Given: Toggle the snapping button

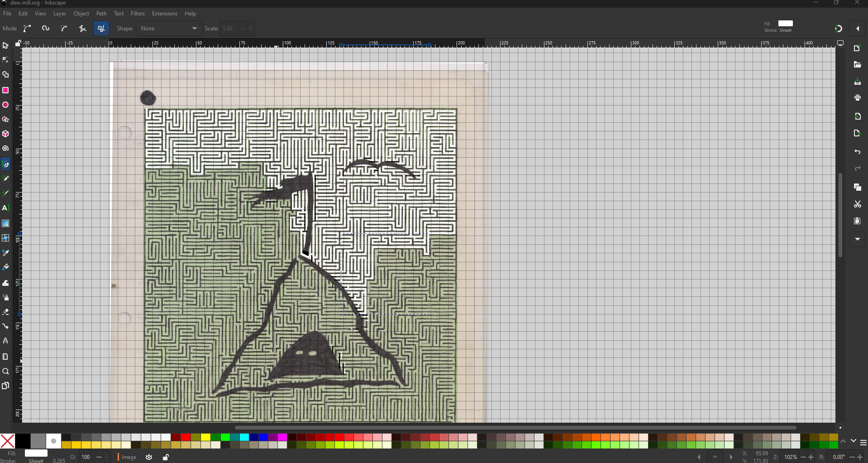Looking at the screenshot, I should (x=838, y=29).
